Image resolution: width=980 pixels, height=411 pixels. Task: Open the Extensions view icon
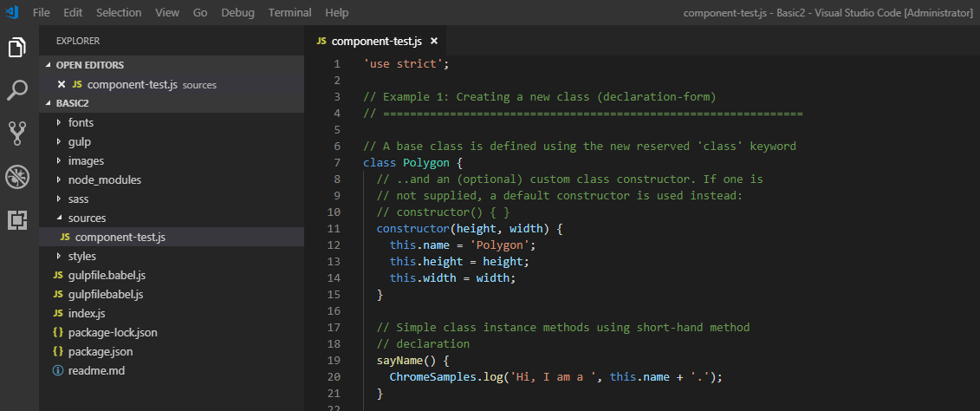[16, 220]
